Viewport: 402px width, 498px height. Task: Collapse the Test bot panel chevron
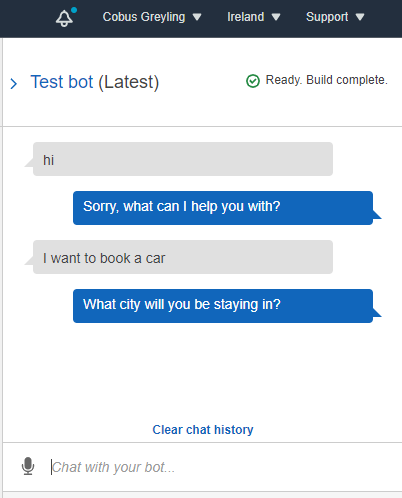tap(13, 83)
